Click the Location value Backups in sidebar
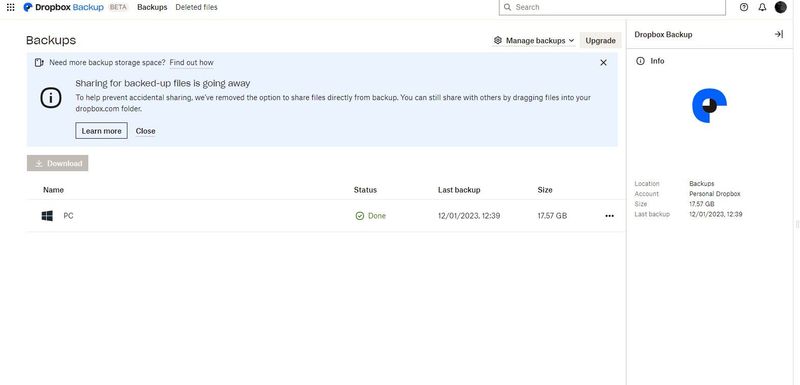This screenshot has height=385, width=800. tap(702, 184)
